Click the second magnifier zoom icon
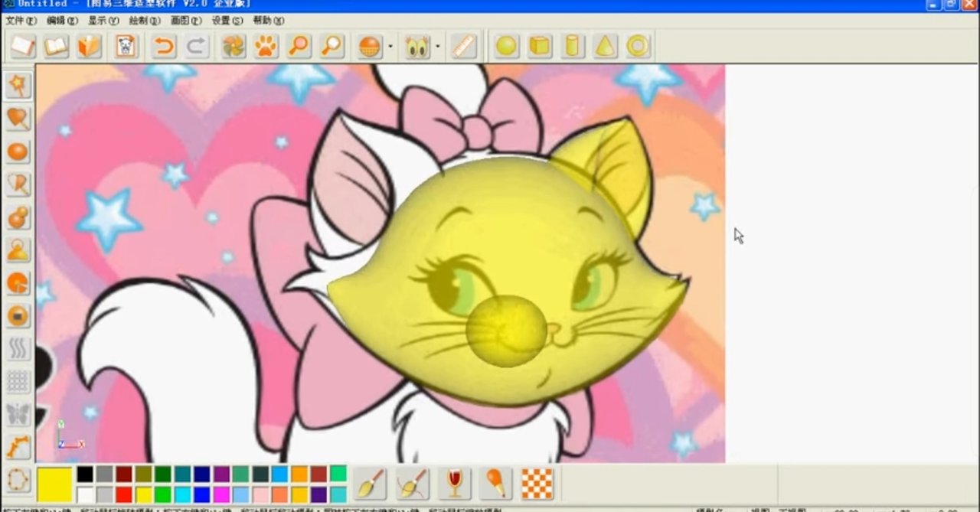The image size is (980, 512). [332, 47]
